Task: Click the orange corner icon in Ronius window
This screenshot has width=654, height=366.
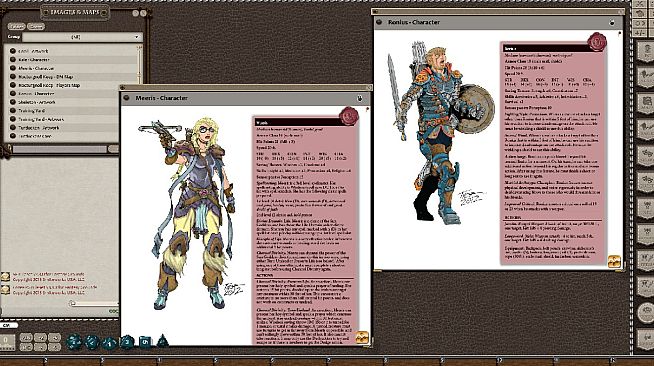Action: [614, 261]
